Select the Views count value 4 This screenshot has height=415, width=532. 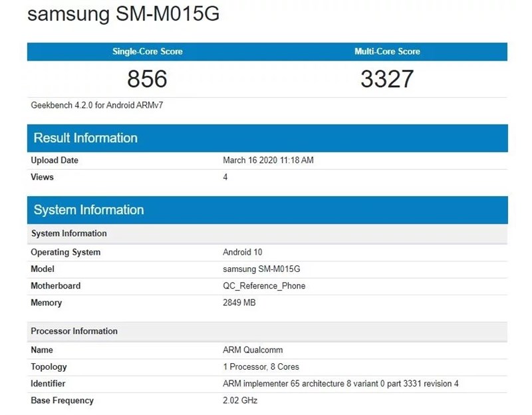[x=224, y=177]
